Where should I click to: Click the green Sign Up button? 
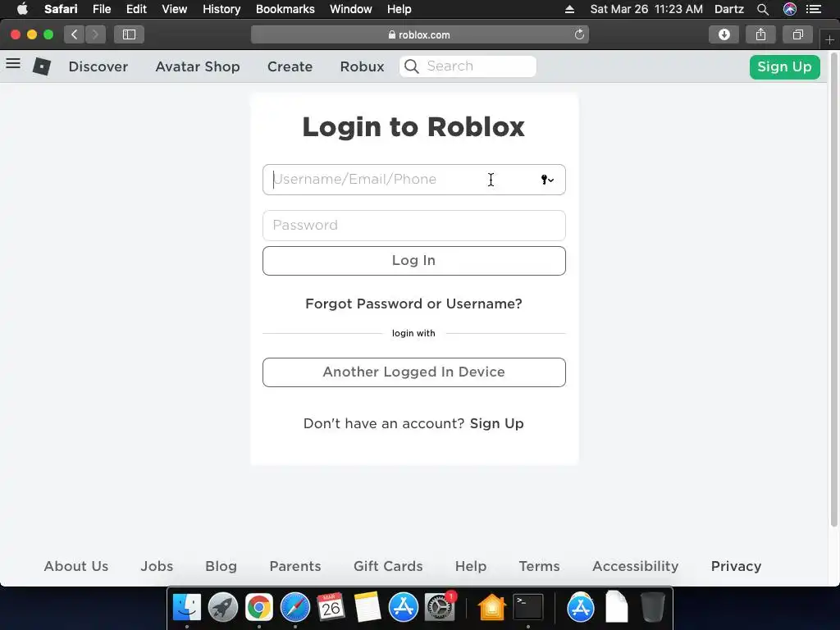(x=784, y=67)
